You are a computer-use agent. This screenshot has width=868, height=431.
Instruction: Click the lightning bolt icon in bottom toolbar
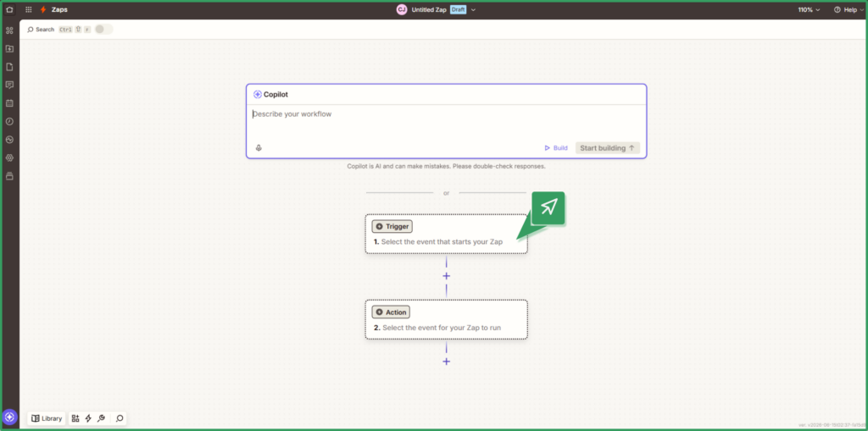click(88, 418)
